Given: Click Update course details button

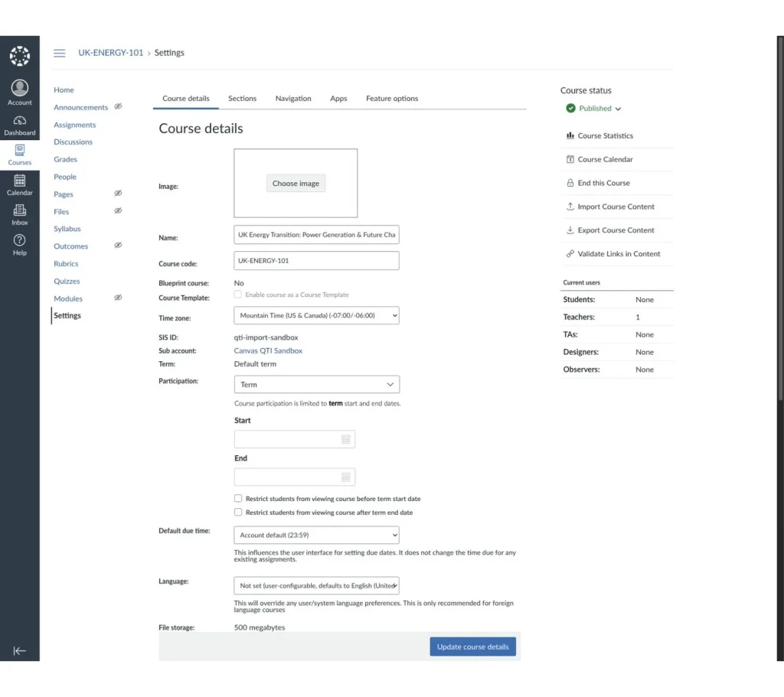Looking at the screenshot, I should 472,647.
